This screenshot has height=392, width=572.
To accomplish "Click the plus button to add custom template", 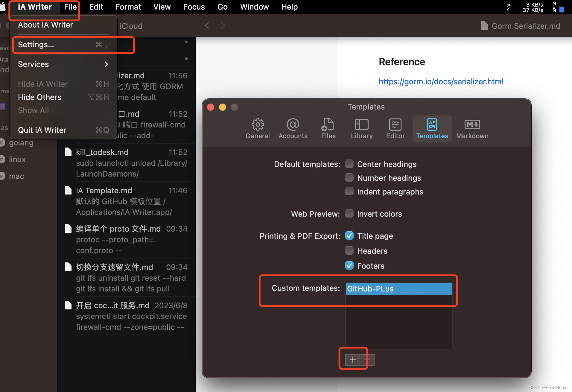I will [x=352, y=360].
